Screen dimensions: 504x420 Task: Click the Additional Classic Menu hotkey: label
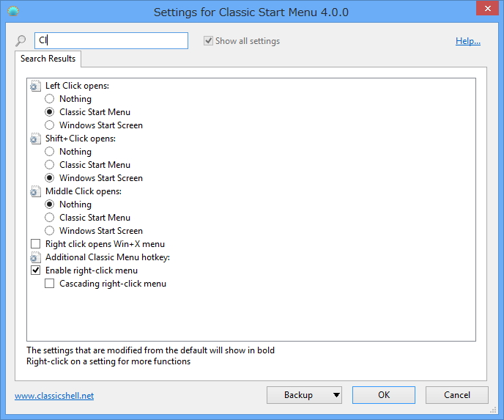(x=108, y=257)
